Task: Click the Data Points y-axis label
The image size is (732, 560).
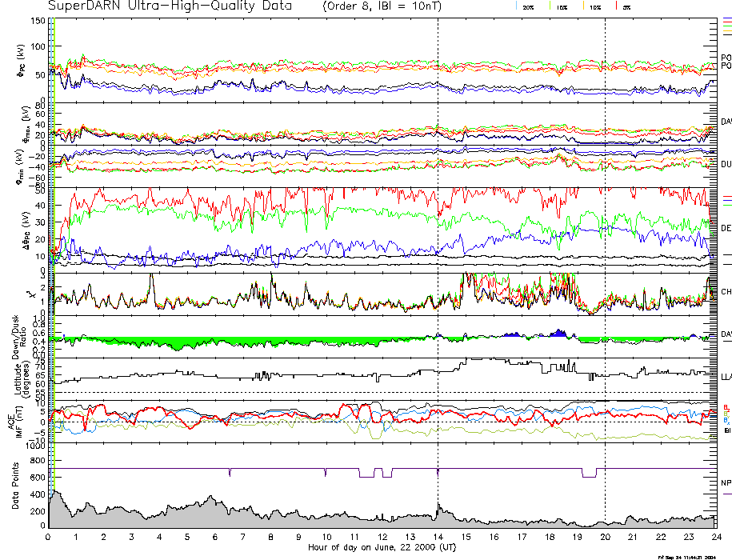Action: click(x=18, y=484)
